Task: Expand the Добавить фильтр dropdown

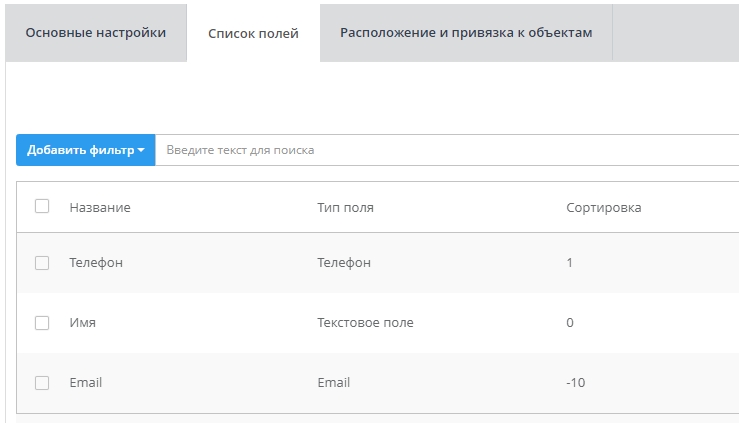Action: pyautogui.click(x=85, y=150)
